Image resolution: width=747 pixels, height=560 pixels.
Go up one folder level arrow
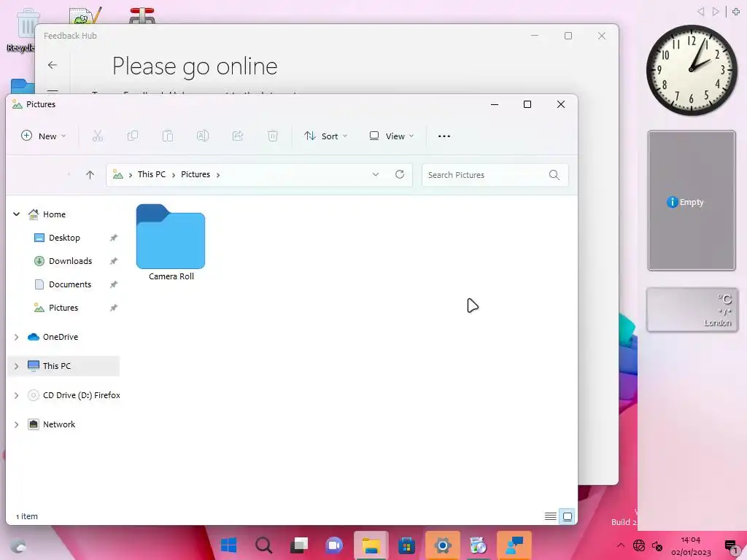(x=90, y=175)
